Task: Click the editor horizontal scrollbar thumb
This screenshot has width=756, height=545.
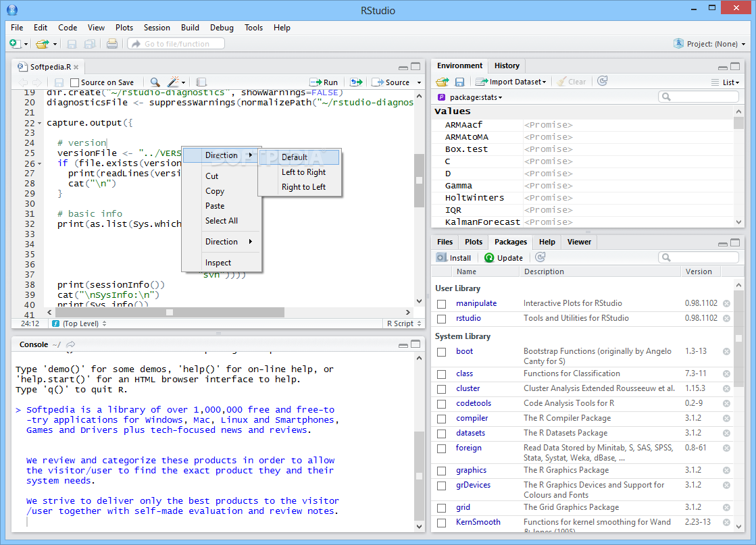Action: pyautogui.click(x=170, y=312)
